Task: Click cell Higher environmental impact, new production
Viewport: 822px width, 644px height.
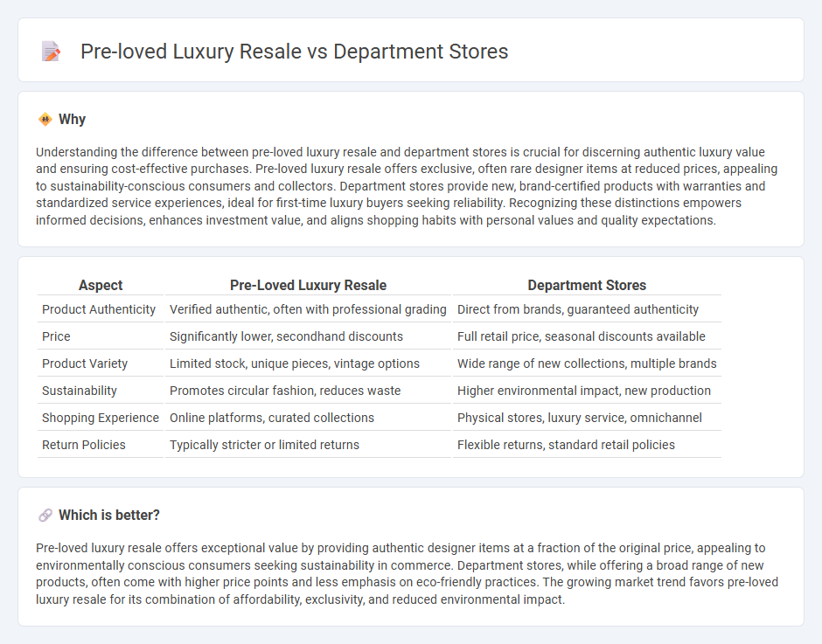Action: 587,391
